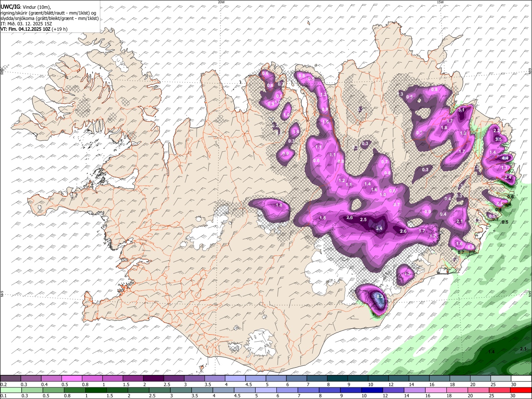
Task: Click the darkest purple swatch between 2 and 2.5
Action: (153, 378)
